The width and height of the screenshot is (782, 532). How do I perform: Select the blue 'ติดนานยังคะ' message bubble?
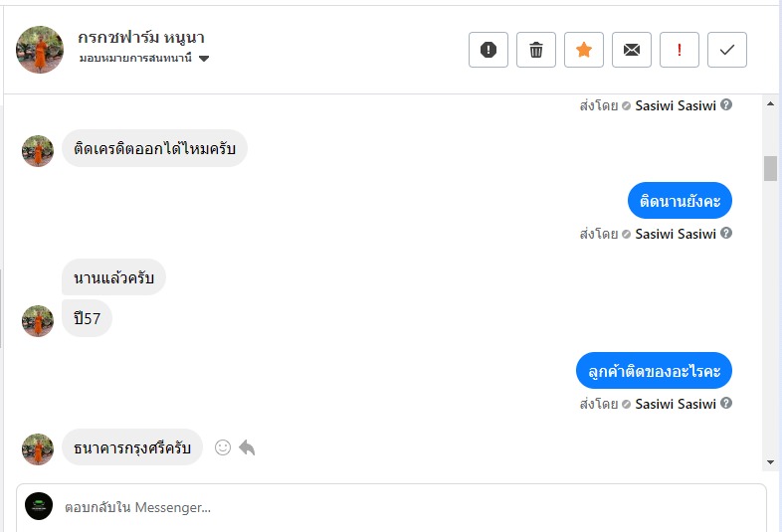[680, 201]
